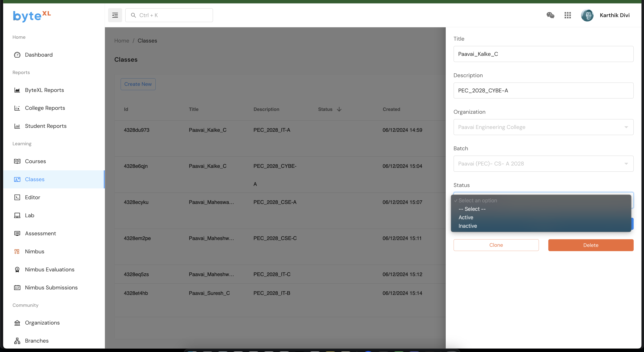644x352 pixels.
Task: Open the Dashboard gauge icon in the sidebar
Action: pyautogui.click(x=17, y=55)
